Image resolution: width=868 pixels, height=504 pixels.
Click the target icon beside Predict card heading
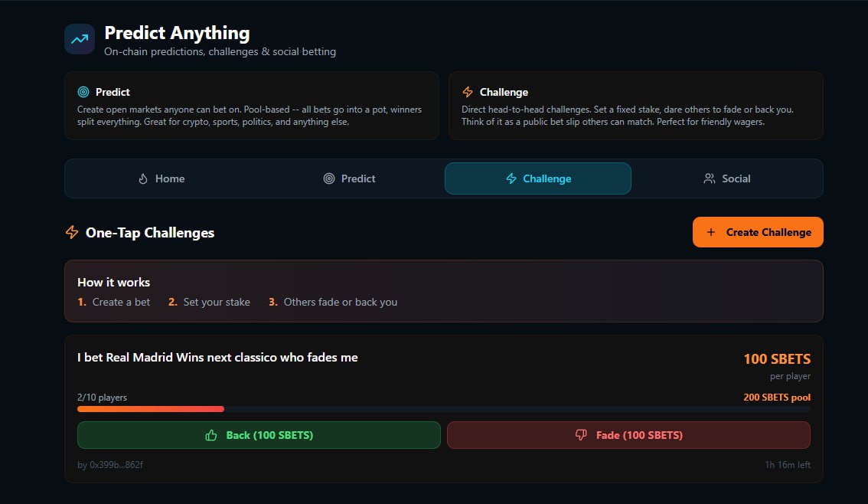click(83, 92)
